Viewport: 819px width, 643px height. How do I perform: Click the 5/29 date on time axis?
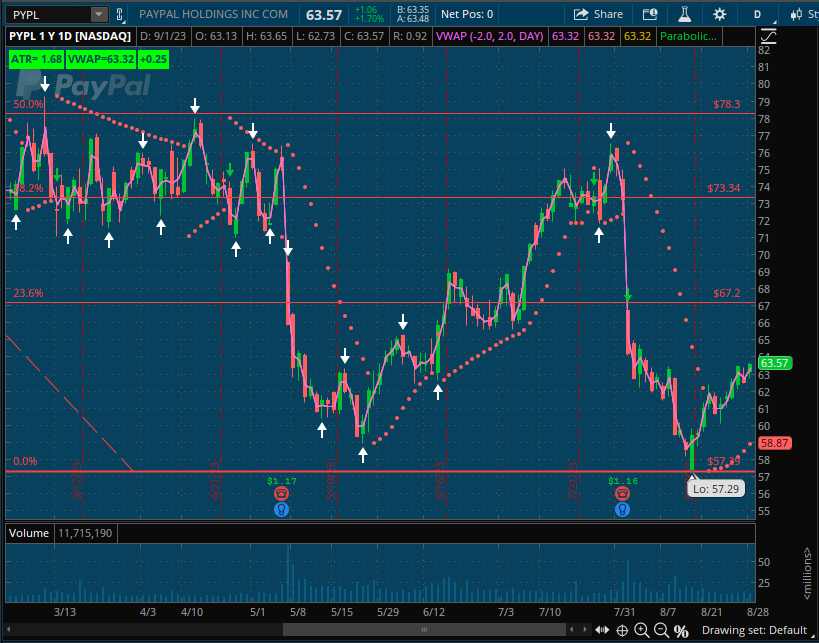388,612
